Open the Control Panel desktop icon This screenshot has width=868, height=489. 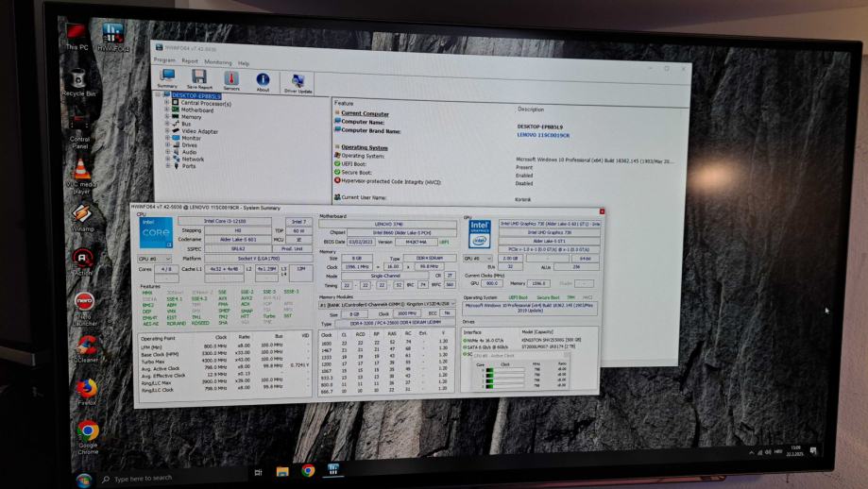pos(79,131)
